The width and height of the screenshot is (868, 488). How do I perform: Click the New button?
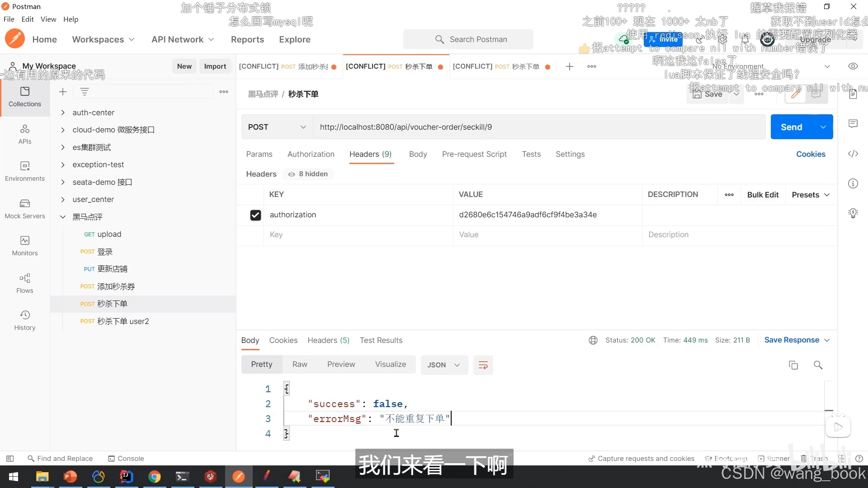(184, 66)
